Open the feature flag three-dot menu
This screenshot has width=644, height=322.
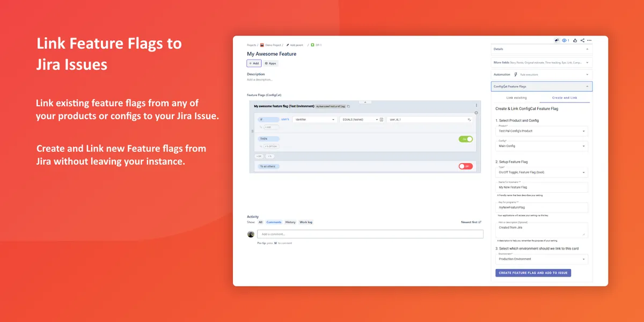point(476,105)
